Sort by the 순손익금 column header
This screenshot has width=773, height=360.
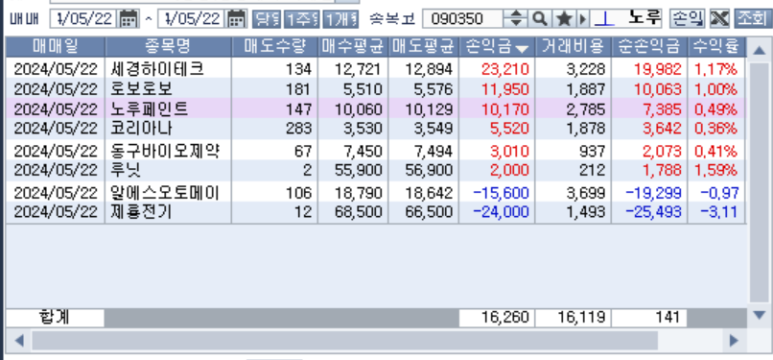coord(650,47)
